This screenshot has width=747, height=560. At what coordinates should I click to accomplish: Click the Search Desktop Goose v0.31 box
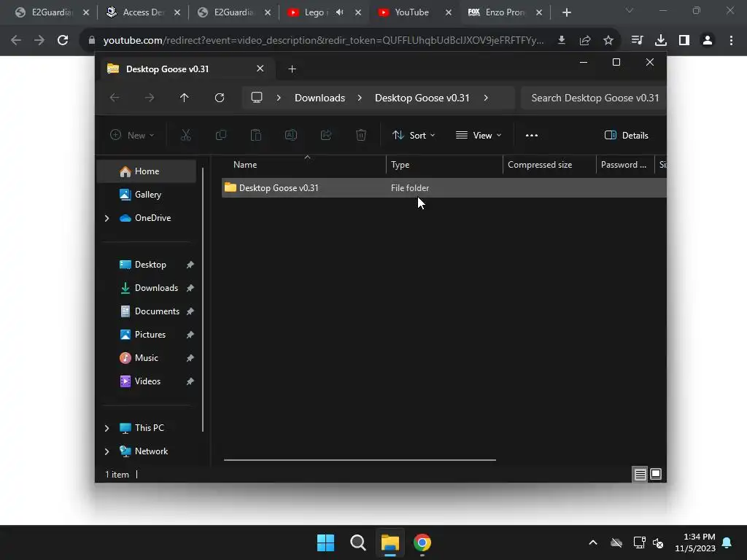click(x=594, y=98)
